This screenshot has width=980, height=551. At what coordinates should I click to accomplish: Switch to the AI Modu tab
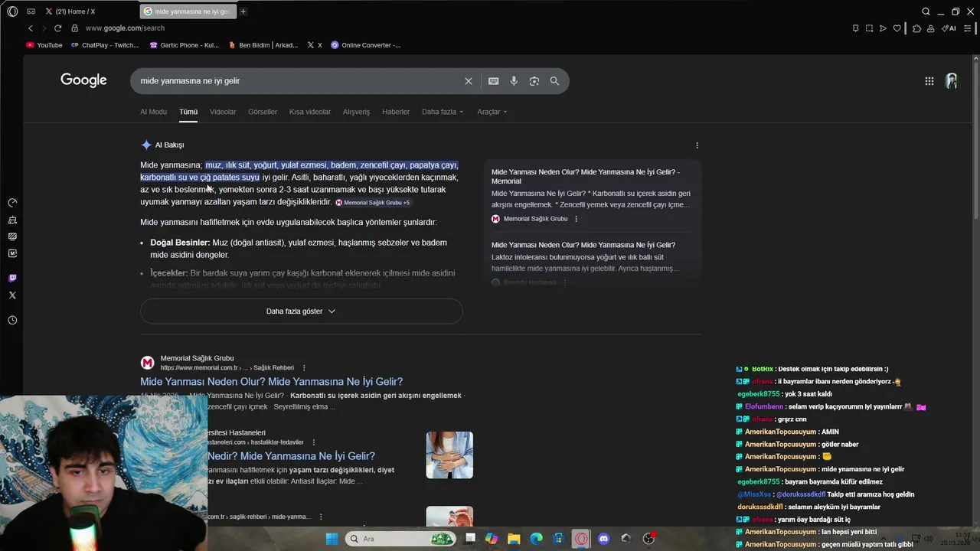pyautogui.click(x=153, y=112)
